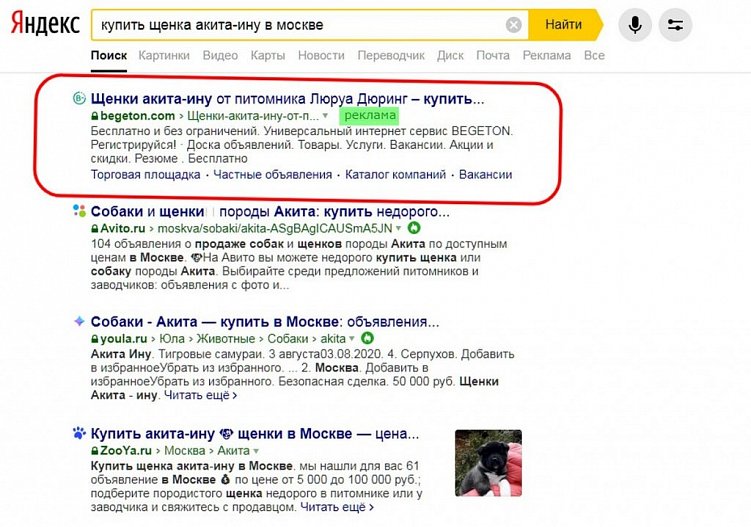Open the youla.ru domain link
Image resolution: width=751 pixels, height=527 pixels.
point(124,339)
